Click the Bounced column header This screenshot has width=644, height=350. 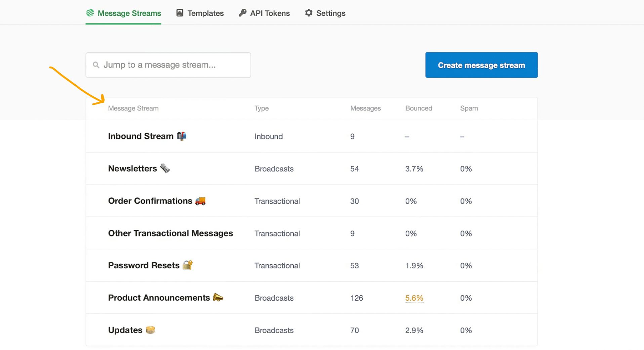[418, 108]
